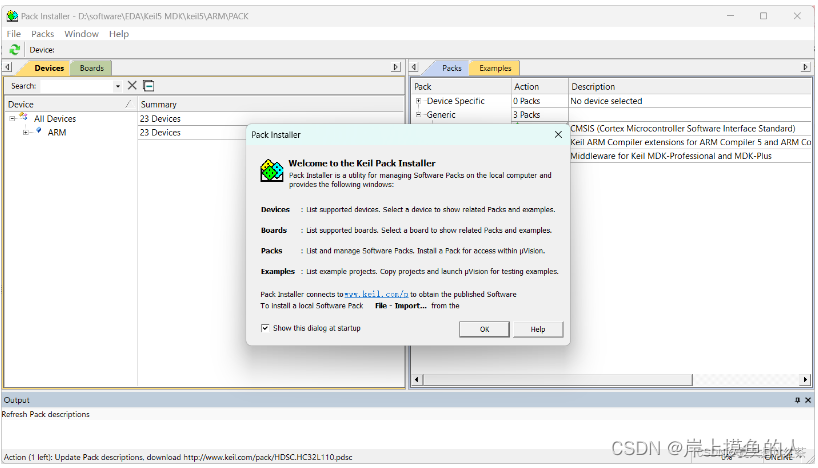Pin the Output panel
This screenshot has width=818, height=468.
(797, 400)
